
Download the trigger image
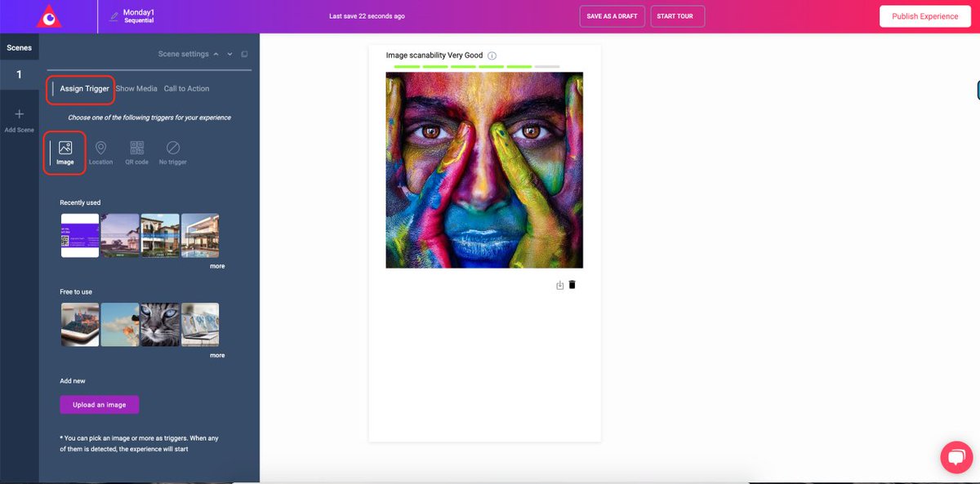click(x=559, y=285)
